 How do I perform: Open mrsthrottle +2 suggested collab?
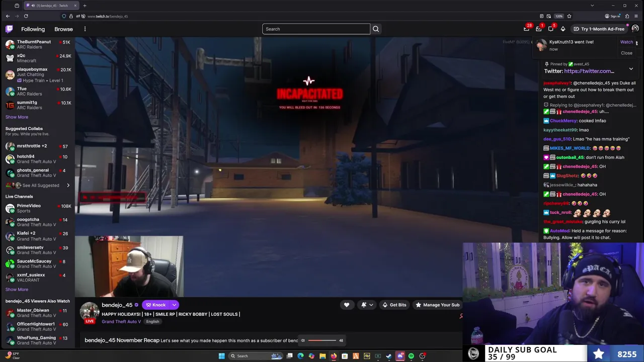38,146
